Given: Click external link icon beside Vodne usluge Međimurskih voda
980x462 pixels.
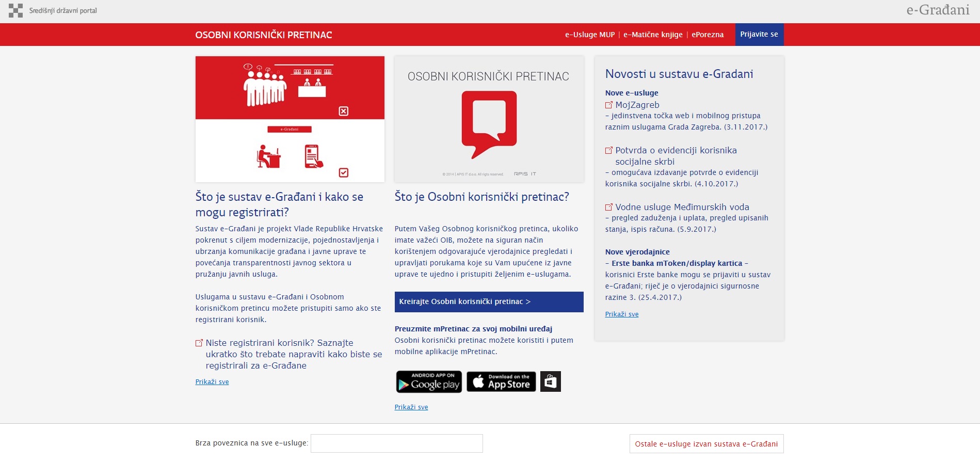Looking at the screenshot, I should click(609, 207).
